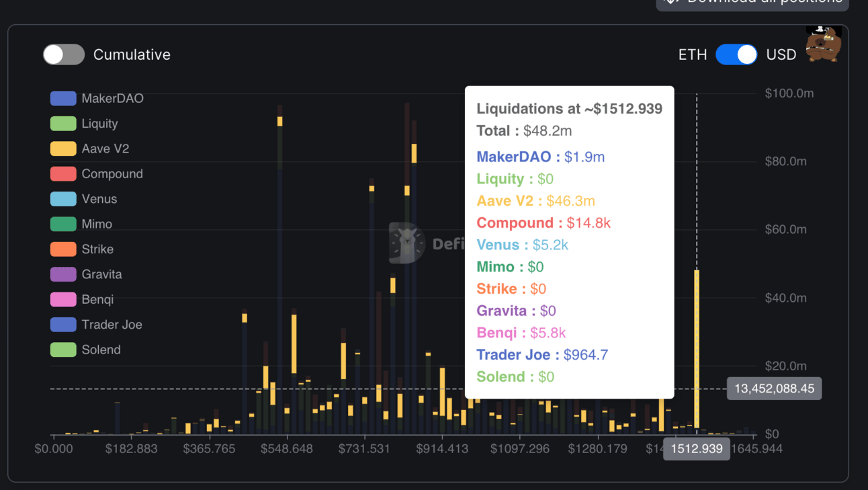The height and width of the screenshot is (490, 868).
Task: Toggle Trader Joe in the legend
Action: (x=96, y=325)
